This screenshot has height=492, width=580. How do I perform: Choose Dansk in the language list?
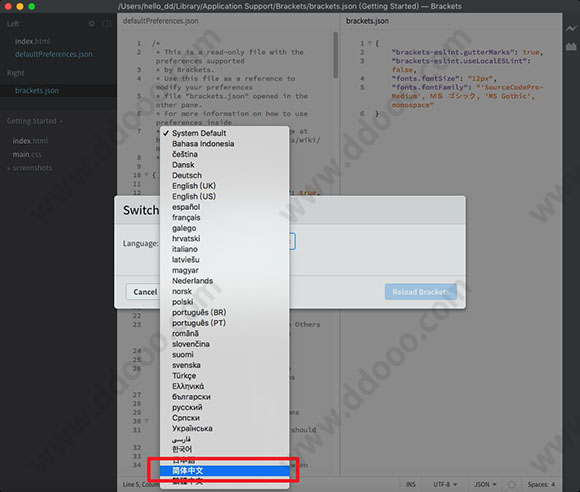point(225,165)
